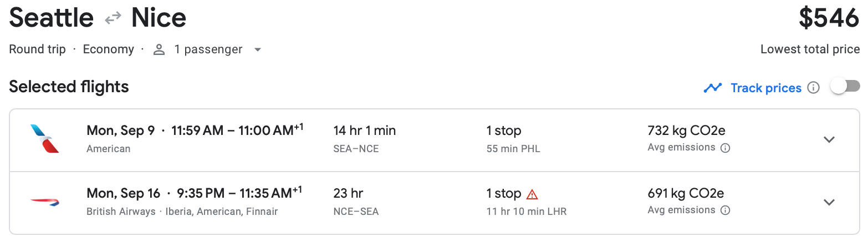Viewport: 868px width, 241px height.
Task: Click the round-trip arrows between city names
Action: point(113,18)
